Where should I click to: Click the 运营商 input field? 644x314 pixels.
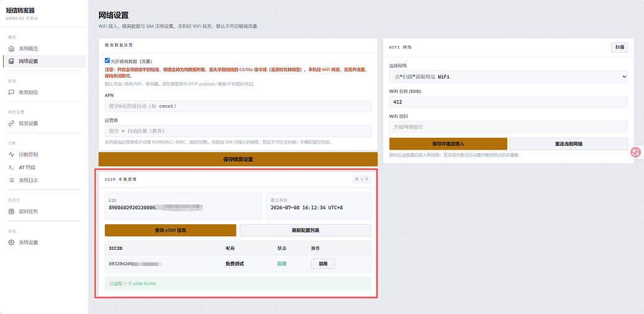coord(238,131)
